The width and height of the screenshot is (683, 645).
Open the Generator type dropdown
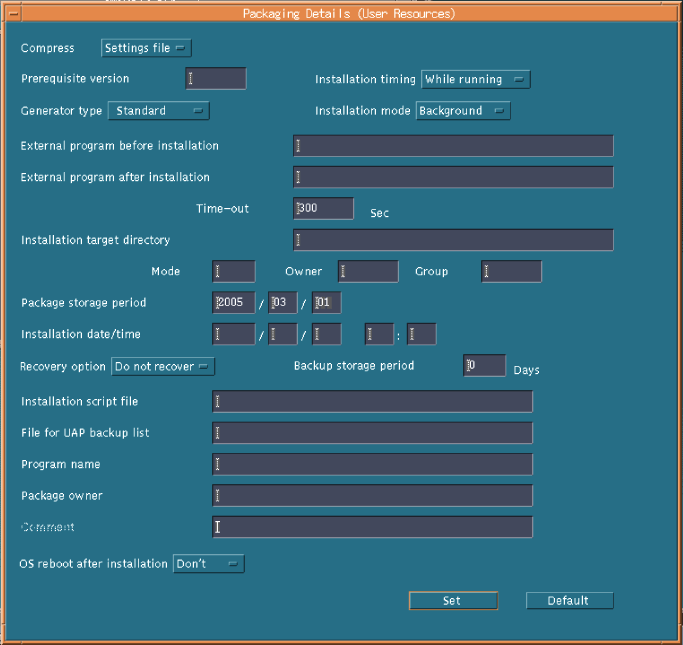[x=157, y=111]
